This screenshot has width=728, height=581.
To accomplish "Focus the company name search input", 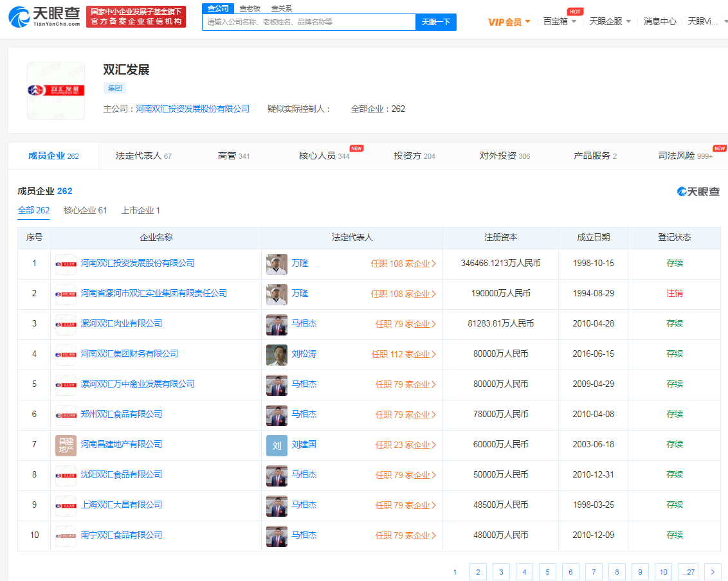I will [309, 22].
